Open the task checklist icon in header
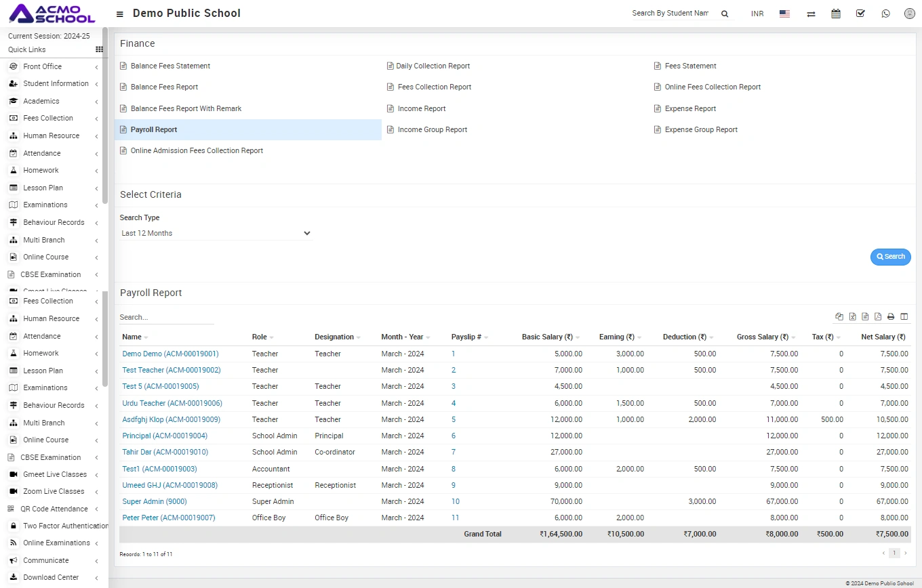The width and height of the screenshot is (922, 588). [860, 14]
